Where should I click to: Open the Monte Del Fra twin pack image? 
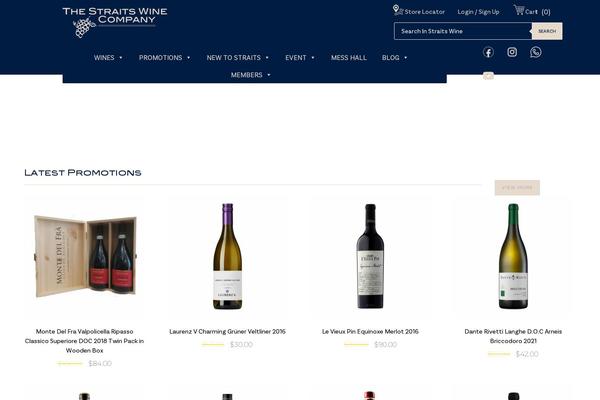point(85,256)
